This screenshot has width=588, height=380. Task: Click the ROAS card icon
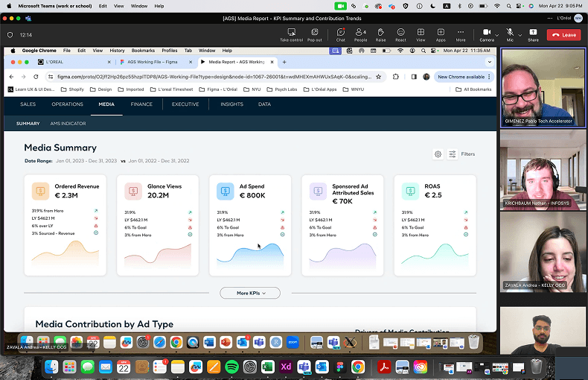pos(410,191)
